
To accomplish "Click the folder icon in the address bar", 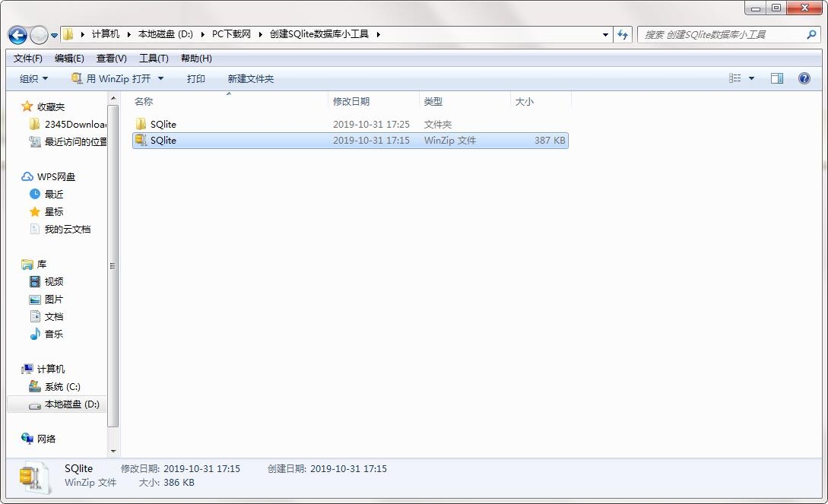I will 68,34.
